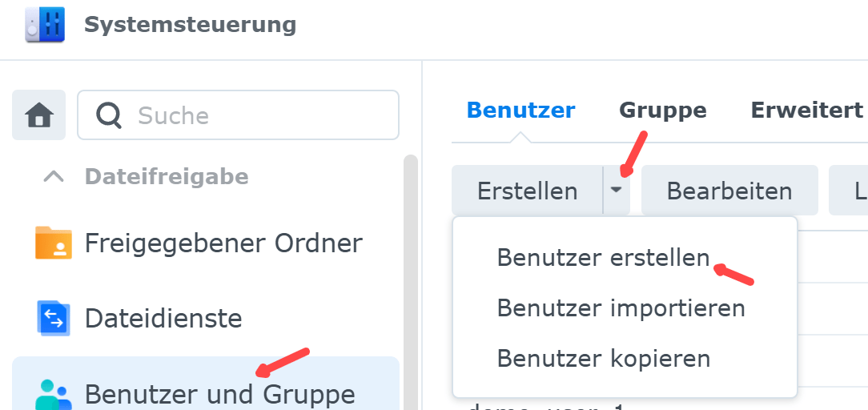Open the Freigegebener Ordner folder icon
Screen dimensions: 868x410
coord(54,243)
